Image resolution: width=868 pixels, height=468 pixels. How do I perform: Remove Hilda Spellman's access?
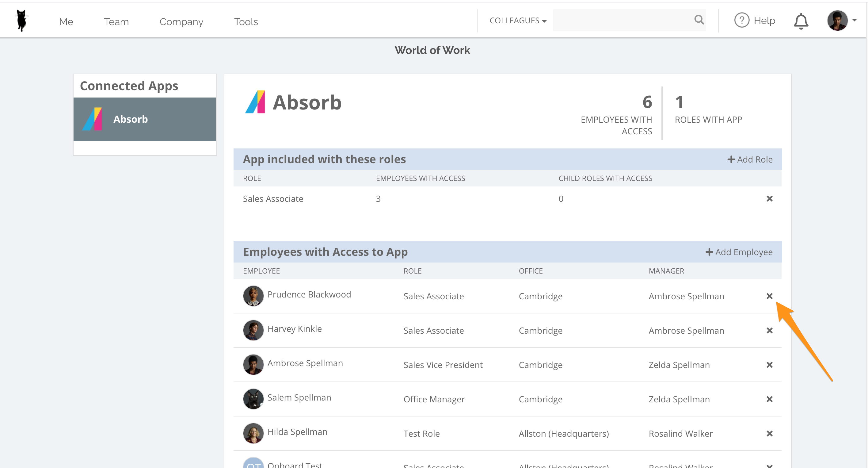click(x=770, y=434)
